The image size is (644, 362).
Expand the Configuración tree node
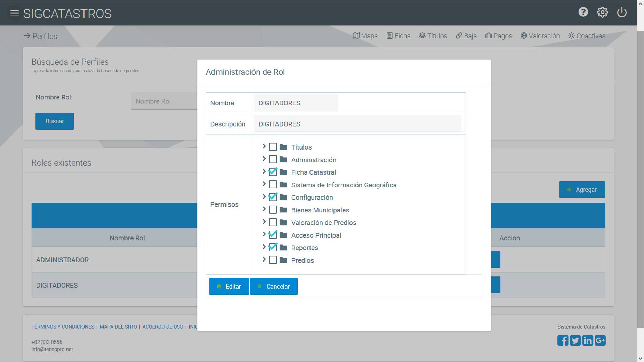click(264, 197)
